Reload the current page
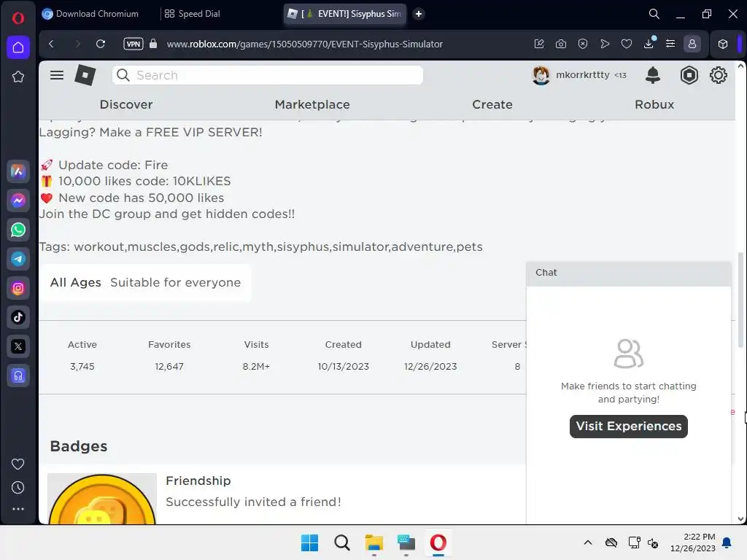 (x=101, y=44)
